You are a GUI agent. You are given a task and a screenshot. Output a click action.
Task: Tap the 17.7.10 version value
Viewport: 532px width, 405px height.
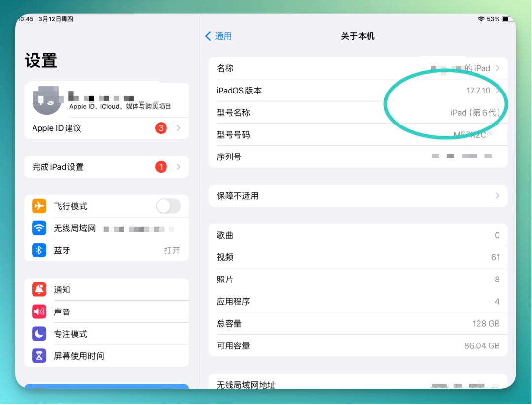[478, 91]
